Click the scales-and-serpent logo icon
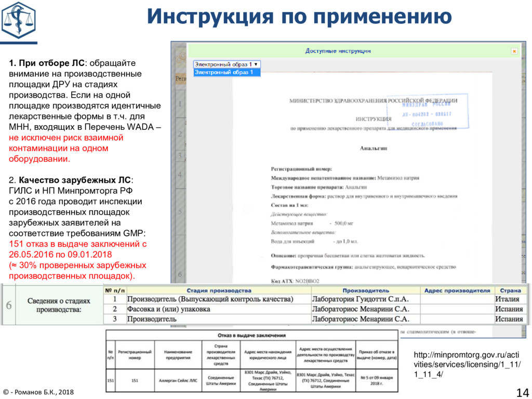 (x=18, y=20)
